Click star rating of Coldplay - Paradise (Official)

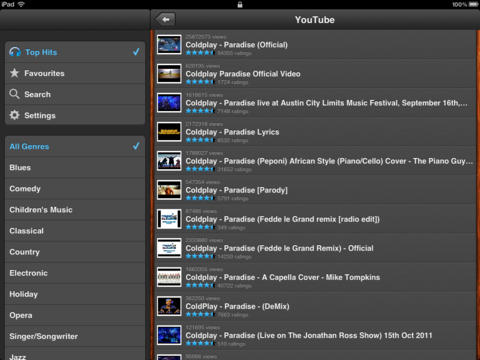[200, 53]
